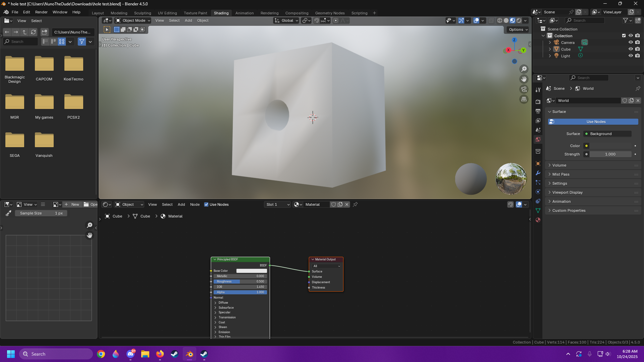Click the zoom magnifier icon in viewport

[524, 69]
